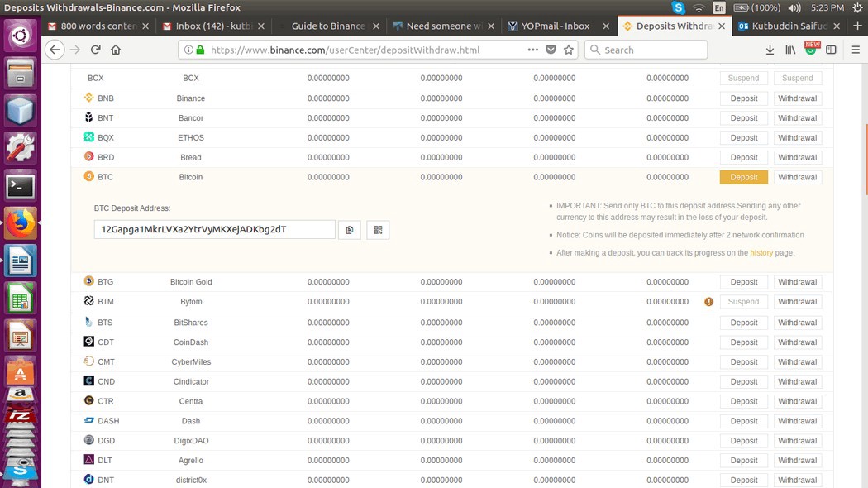The width and height of the screenshot is (868, 488).
Task: Open Terminal from the Ubuntu dock
Action: (x=20, y=186)
